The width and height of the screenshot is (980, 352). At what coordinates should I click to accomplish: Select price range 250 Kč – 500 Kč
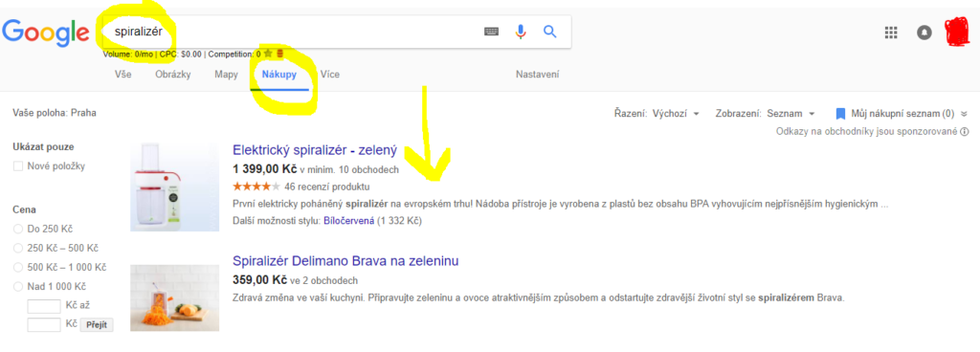click(x=18, y=248)
